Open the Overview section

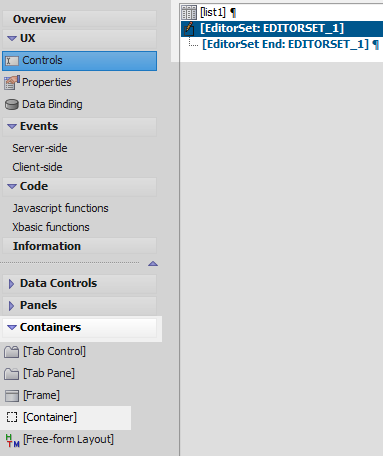(x=79, y=19)
